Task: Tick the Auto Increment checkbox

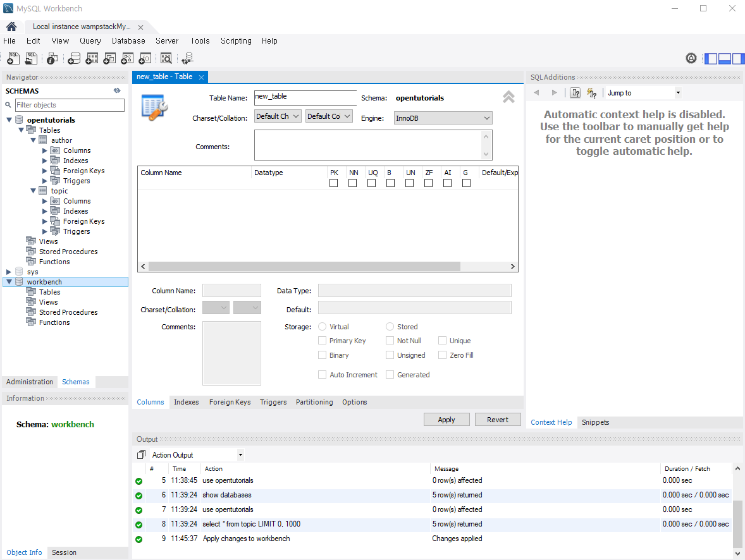Action: 322,375
